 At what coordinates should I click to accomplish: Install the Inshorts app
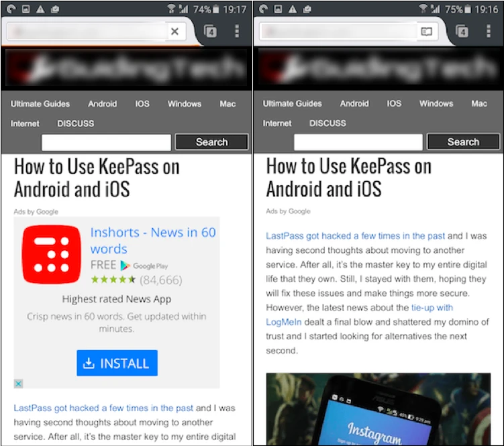pyautogui.click(x=117, y=363)
